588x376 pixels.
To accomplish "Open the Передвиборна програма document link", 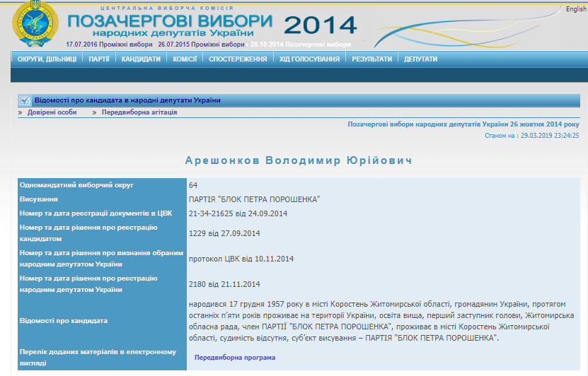I will 235,358.
